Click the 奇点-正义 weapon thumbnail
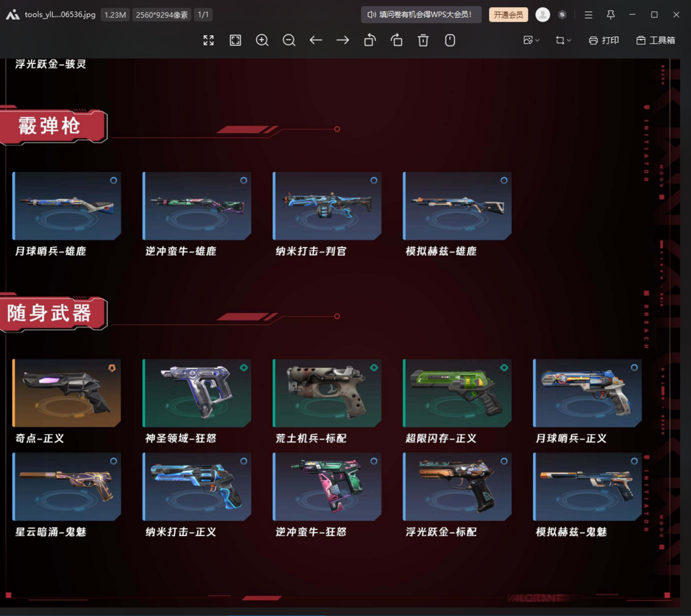 pos(67,393)
